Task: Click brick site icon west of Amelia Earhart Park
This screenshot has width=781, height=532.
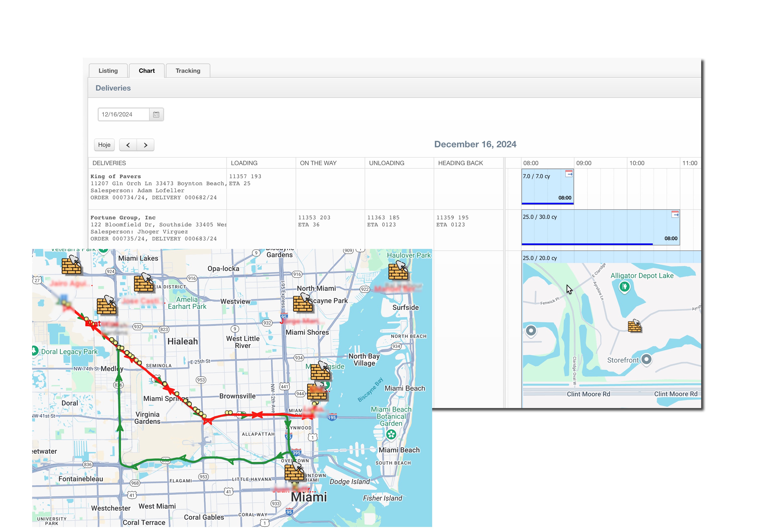Action: (x=106, y=305)
